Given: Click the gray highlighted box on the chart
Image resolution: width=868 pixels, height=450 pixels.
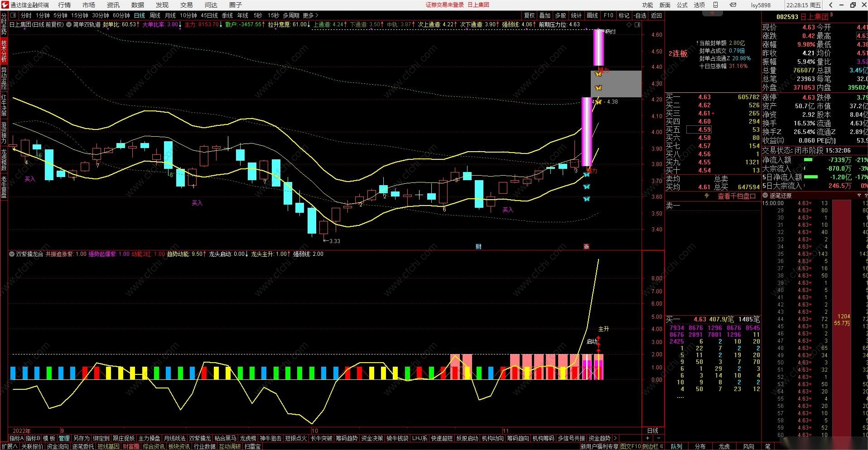Looking at the screenshot, I should (616, 84).
